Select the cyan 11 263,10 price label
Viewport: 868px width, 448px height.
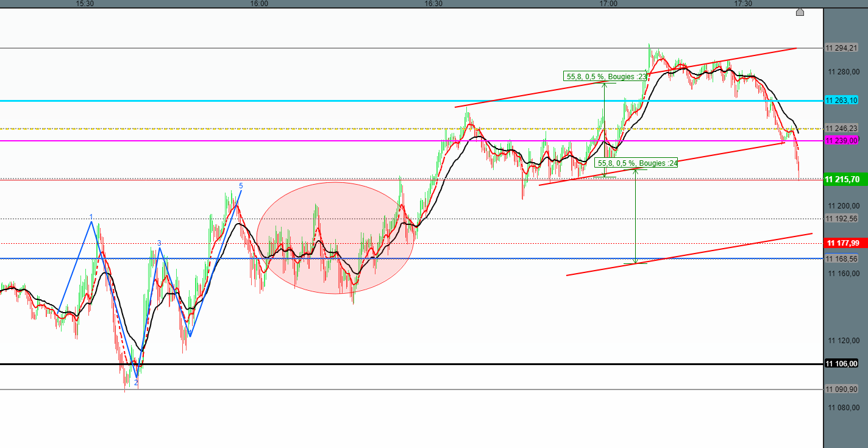(x=841, y=101)
